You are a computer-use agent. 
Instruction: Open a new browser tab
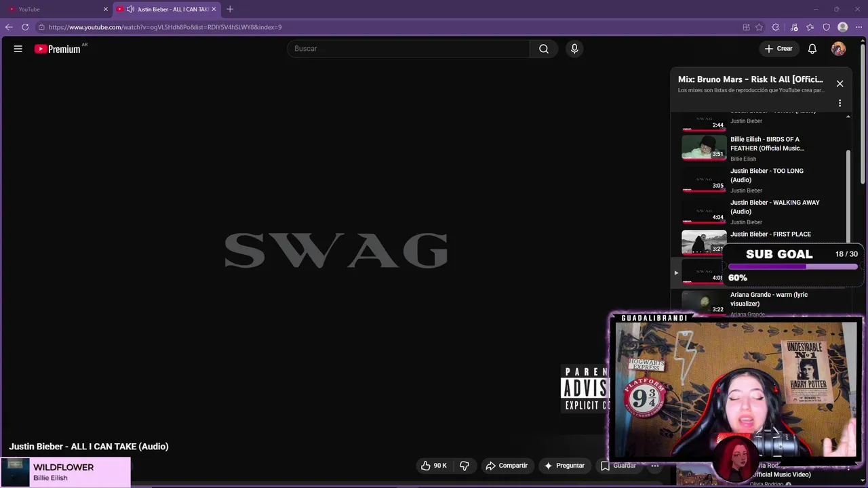click(x=230, y=9)
